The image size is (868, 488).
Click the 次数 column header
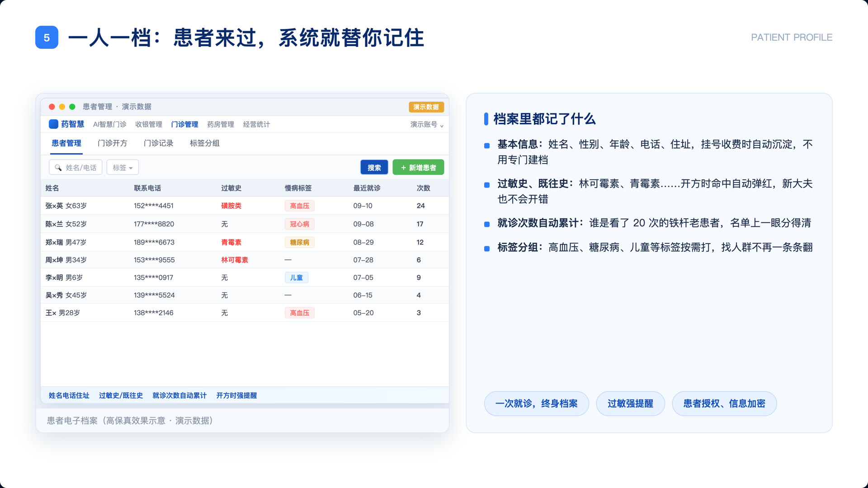(423, 188)
